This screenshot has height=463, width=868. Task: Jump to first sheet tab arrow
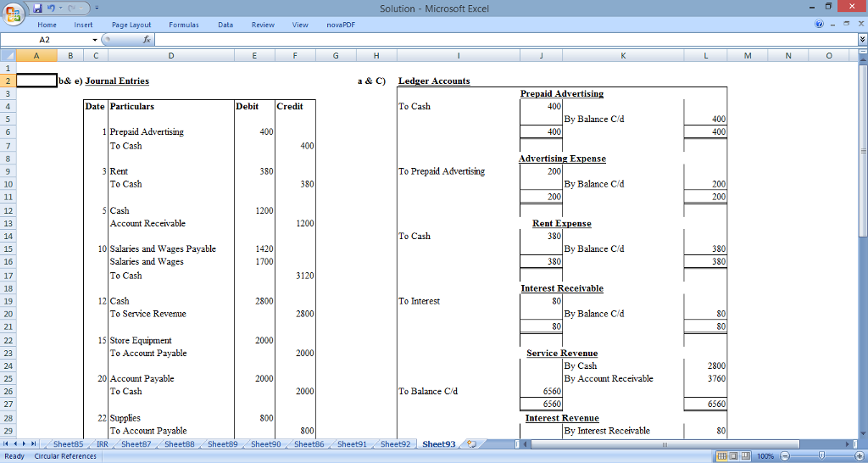[7, 444]
